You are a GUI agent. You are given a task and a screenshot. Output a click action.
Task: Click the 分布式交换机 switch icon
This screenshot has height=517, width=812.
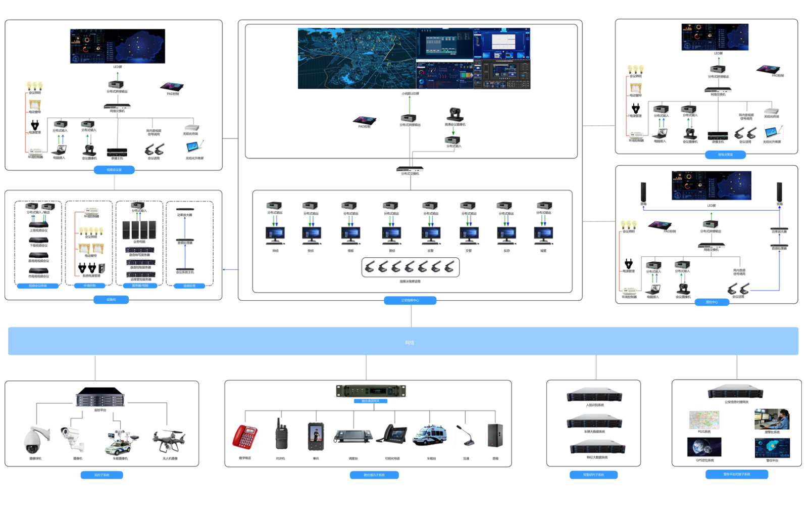pos(410,169)
